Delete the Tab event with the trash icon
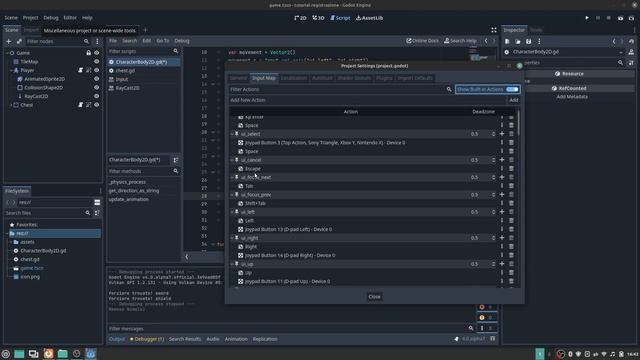 [x=511, y=186]
